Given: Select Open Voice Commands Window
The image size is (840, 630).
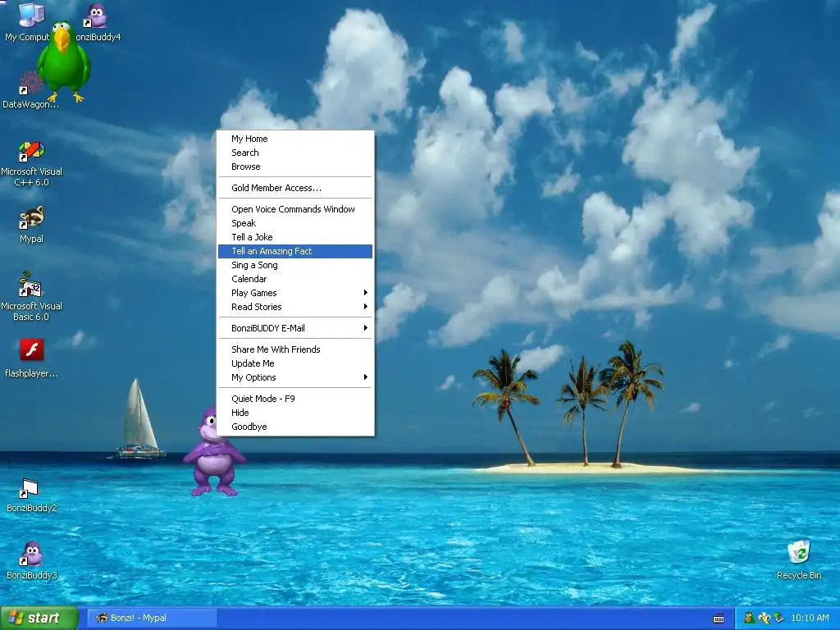Looking at the screenshot, I should click(295, 209).
